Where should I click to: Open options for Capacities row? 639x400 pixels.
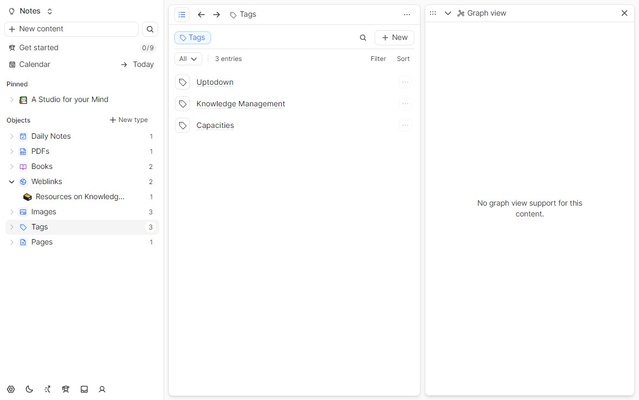click(405, 125)
